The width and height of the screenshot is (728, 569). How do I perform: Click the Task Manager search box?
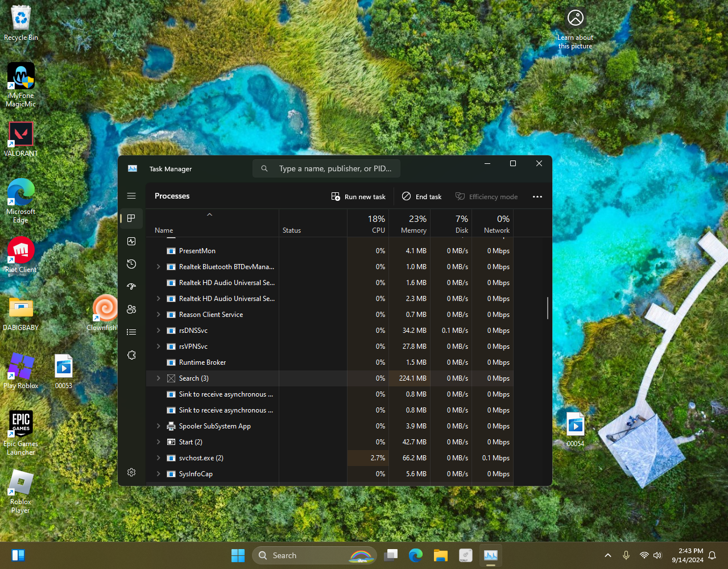[326, 168]
